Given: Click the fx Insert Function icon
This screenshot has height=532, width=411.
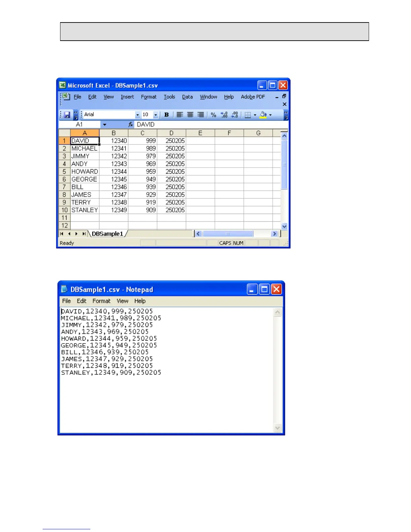Looking at the screenshot, I should coord(131,125).
